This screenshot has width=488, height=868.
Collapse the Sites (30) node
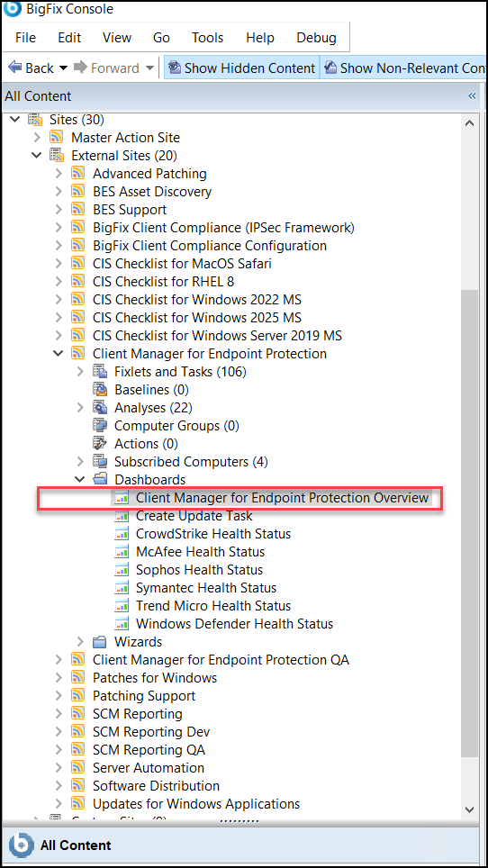tap(15, 119)
